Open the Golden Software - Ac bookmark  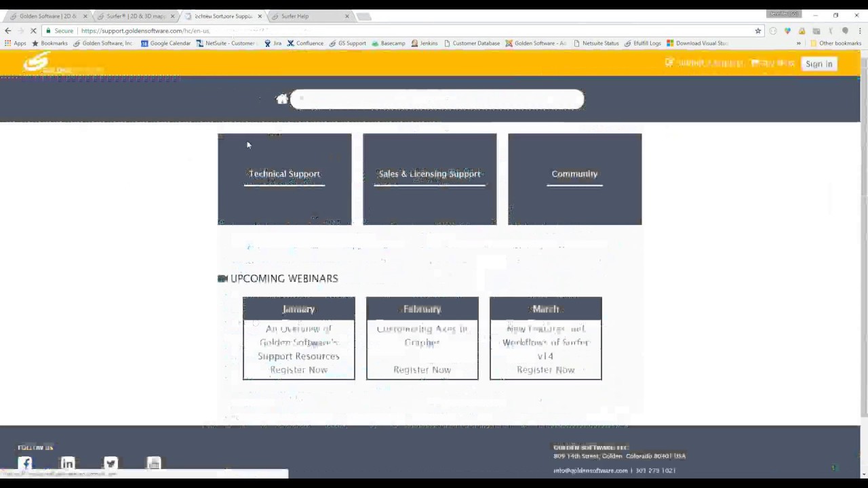(x=536, y=43)
